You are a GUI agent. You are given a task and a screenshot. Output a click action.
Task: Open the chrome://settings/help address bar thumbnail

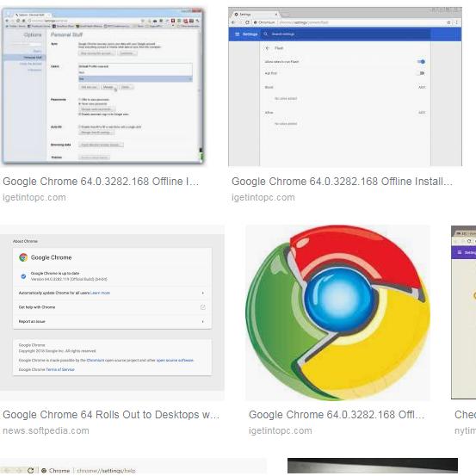[133, 467]
